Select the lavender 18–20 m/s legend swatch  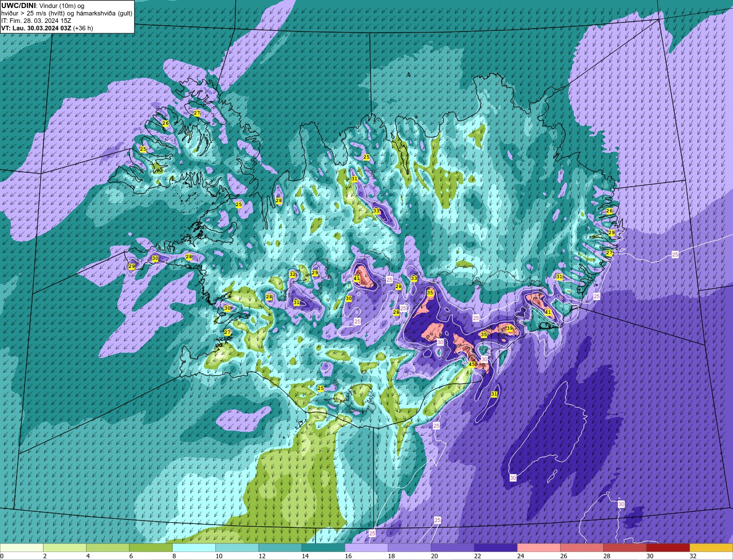(409, 547)
